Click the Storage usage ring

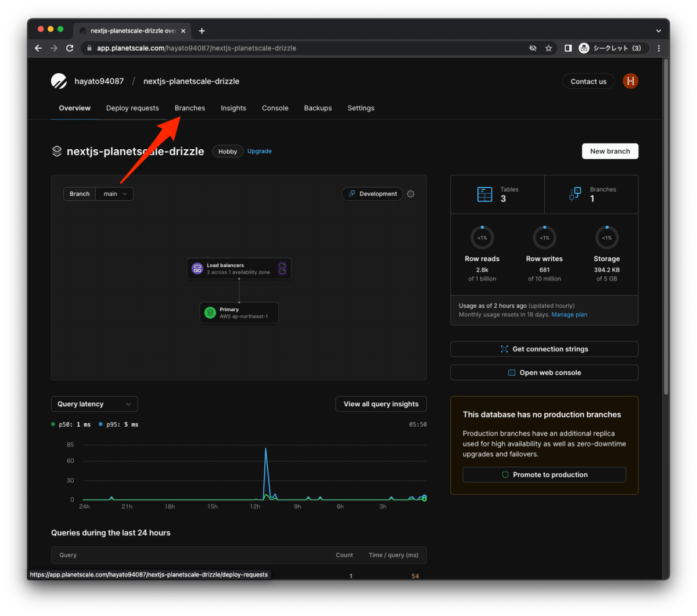606,237
